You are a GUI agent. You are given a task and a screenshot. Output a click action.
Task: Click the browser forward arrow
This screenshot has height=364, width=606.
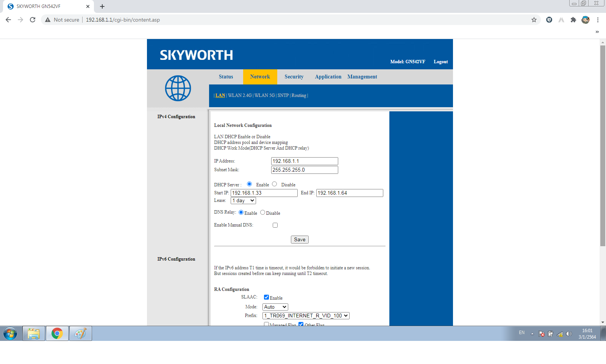point(20,20)
